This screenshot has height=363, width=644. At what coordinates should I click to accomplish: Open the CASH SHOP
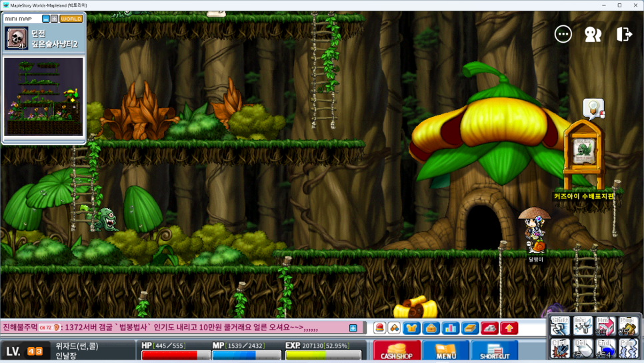click(x=397, y=350)
